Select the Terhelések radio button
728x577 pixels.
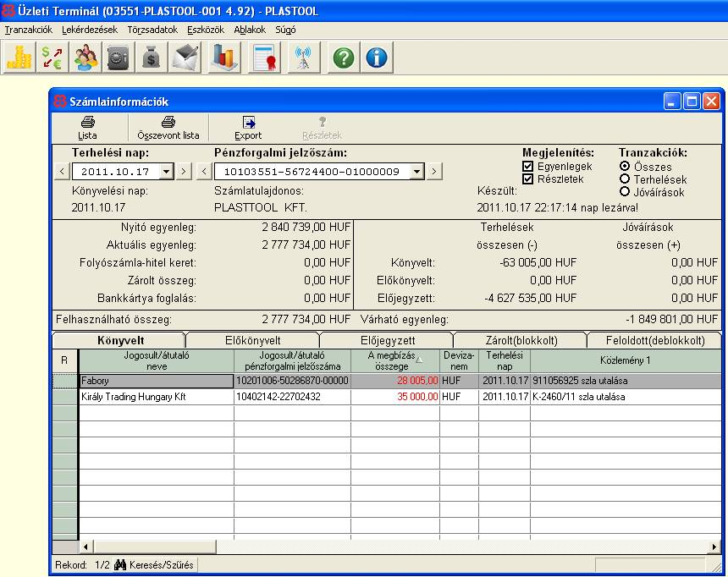pyautogui.click(x=625, y=179)
